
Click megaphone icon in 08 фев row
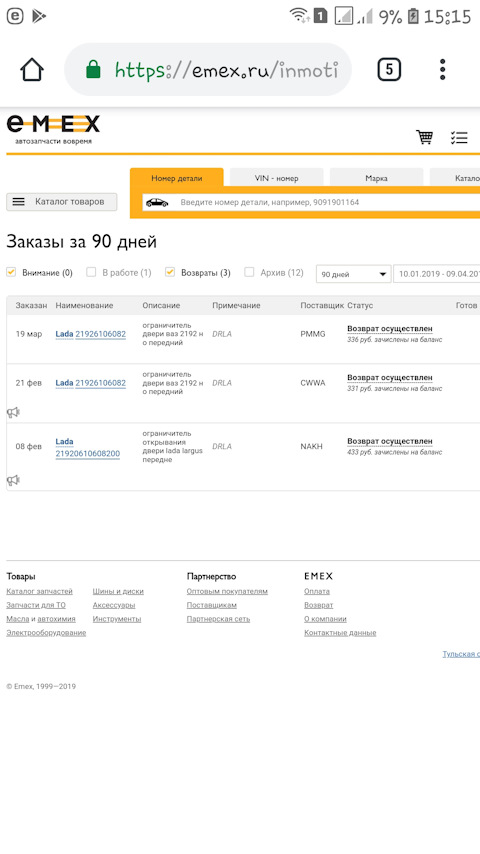click(13, 480)
